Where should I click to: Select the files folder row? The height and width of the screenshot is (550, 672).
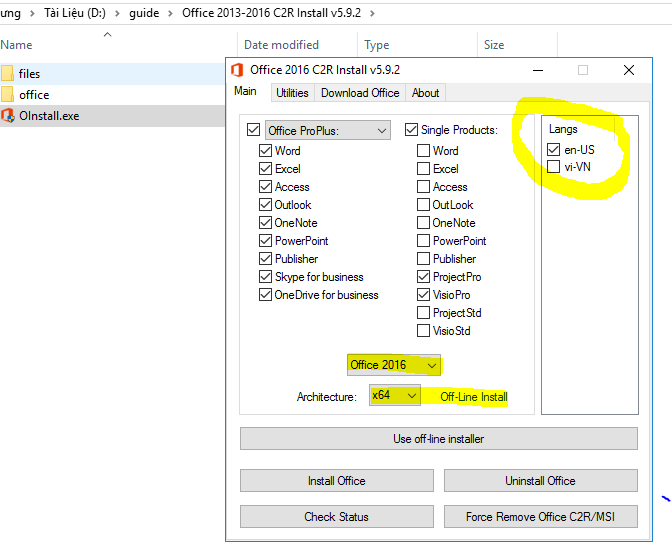pyautogui.click(x=112, y=74)
